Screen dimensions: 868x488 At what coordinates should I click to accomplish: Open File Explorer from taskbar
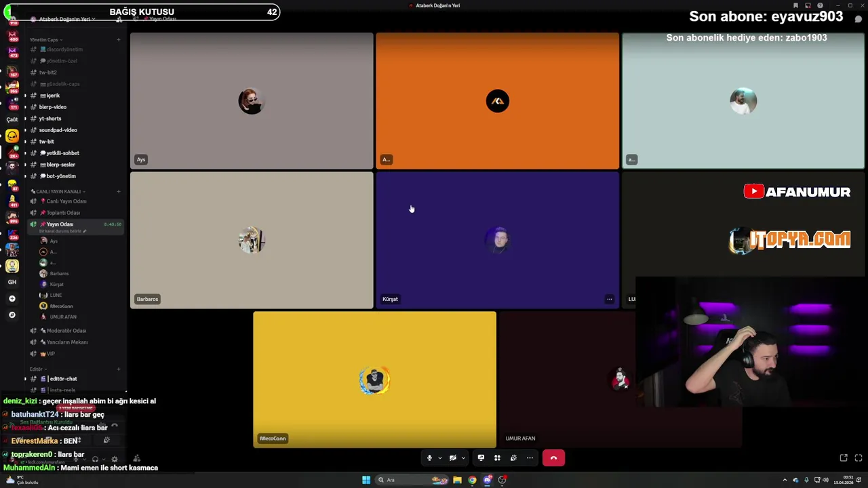[x=458, y=480]
